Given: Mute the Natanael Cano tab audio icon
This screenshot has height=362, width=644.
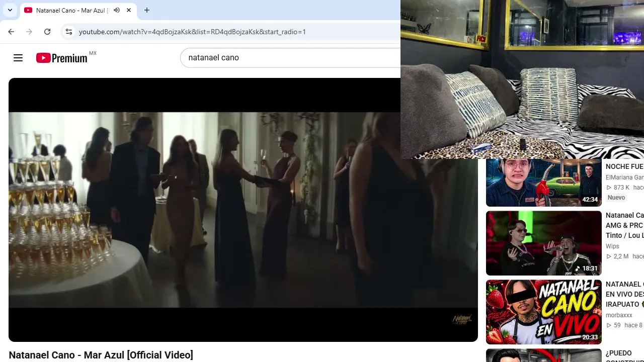Looking at the screenshot, I should click(117, 10).
